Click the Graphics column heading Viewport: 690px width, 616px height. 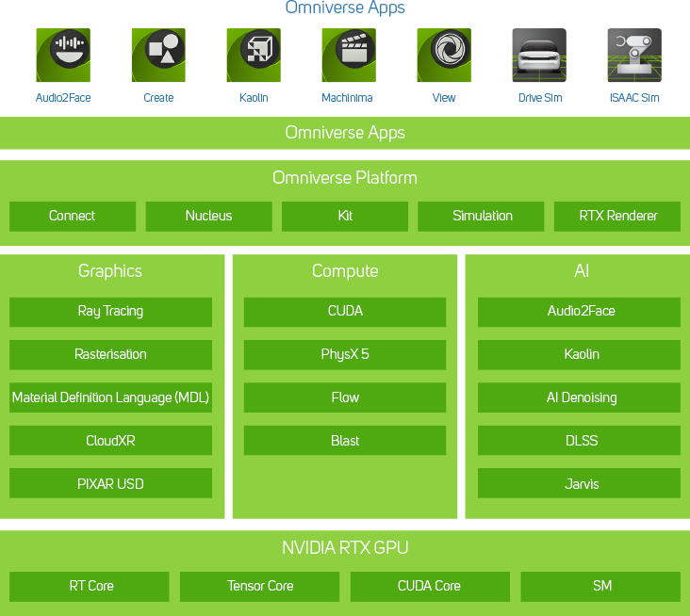tap(110, 271)
